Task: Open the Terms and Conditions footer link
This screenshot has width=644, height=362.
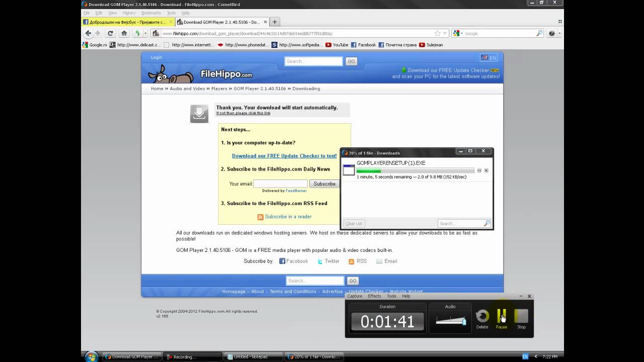Action: click(293, 292)
